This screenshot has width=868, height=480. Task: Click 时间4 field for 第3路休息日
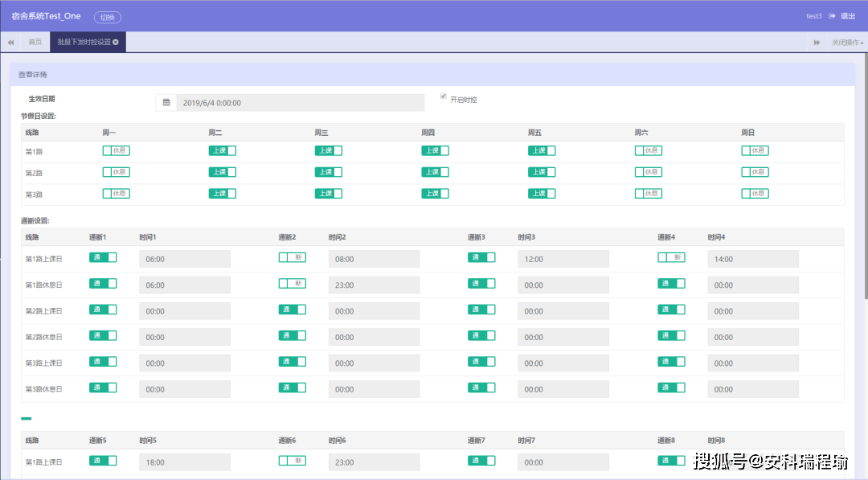click(753, 389)
